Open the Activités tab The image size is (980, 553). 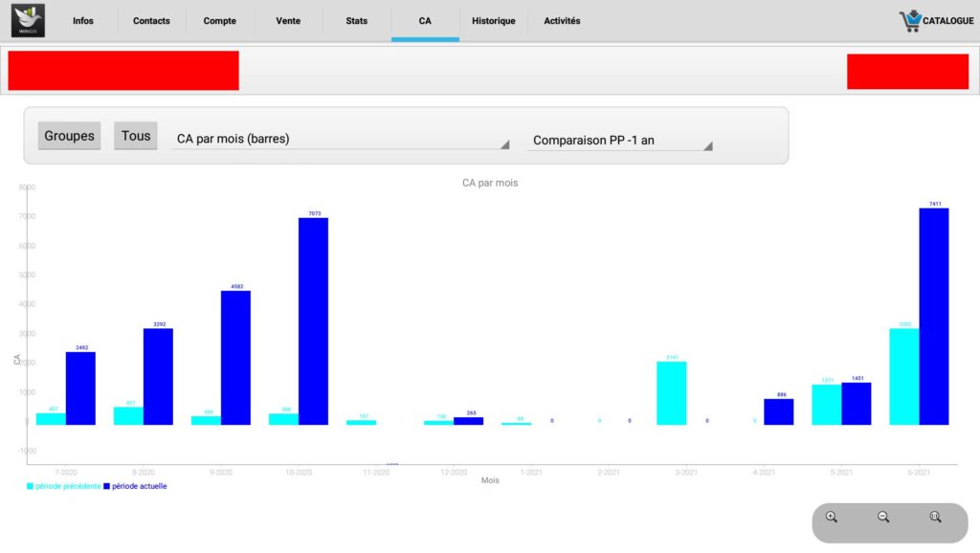coord(562,21)
